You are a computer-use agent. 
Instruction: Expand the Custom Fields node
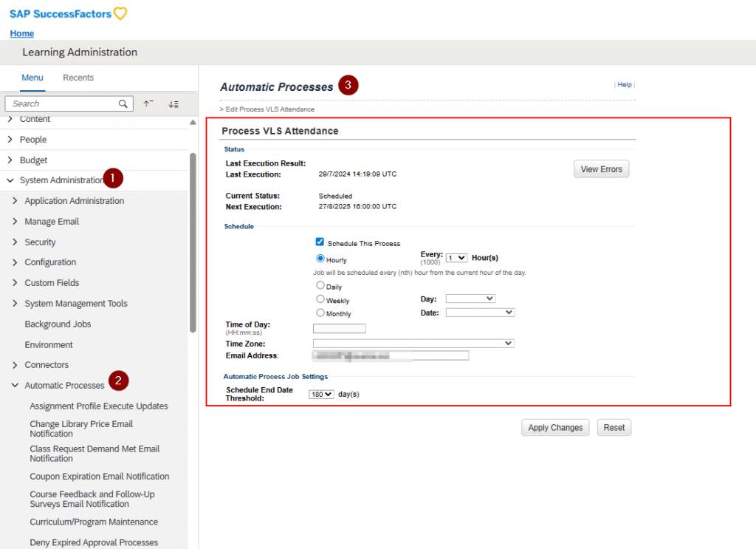[15, 283]
